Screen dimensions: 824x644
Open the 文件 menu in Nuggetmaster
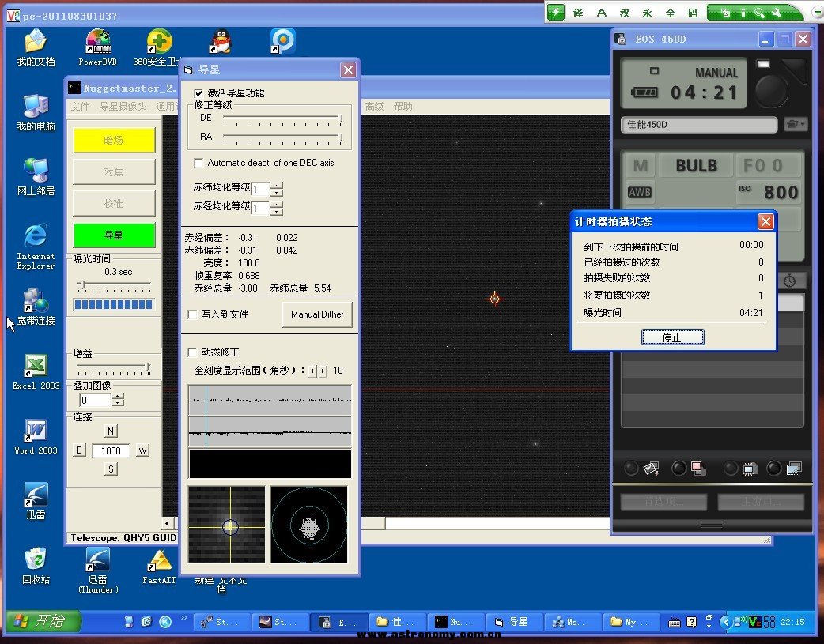(x=80, y=106)
